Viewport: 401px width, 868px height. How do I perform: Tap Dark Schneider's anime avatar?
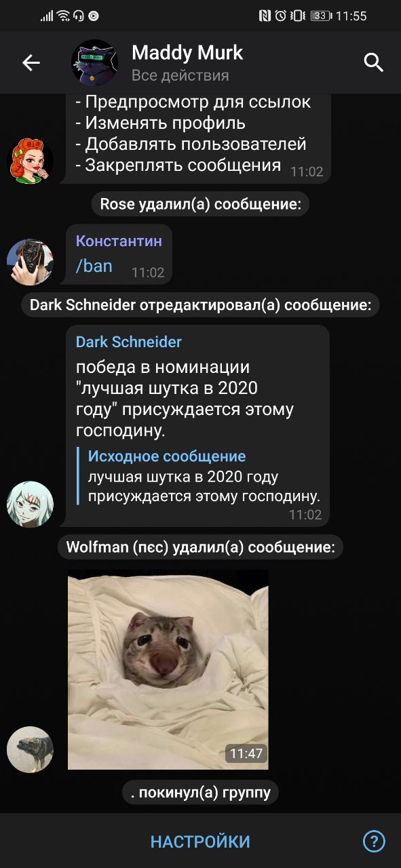click(30, 504)
